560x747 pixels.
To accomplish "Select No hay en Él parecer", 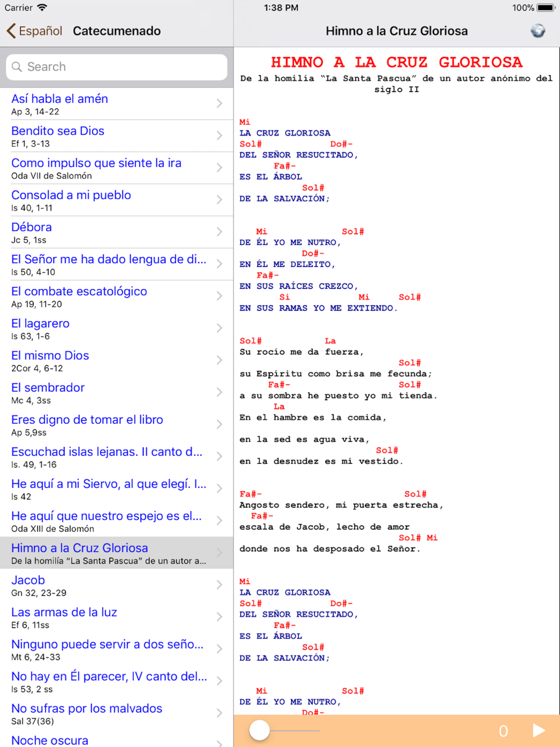I will point(116,681).
